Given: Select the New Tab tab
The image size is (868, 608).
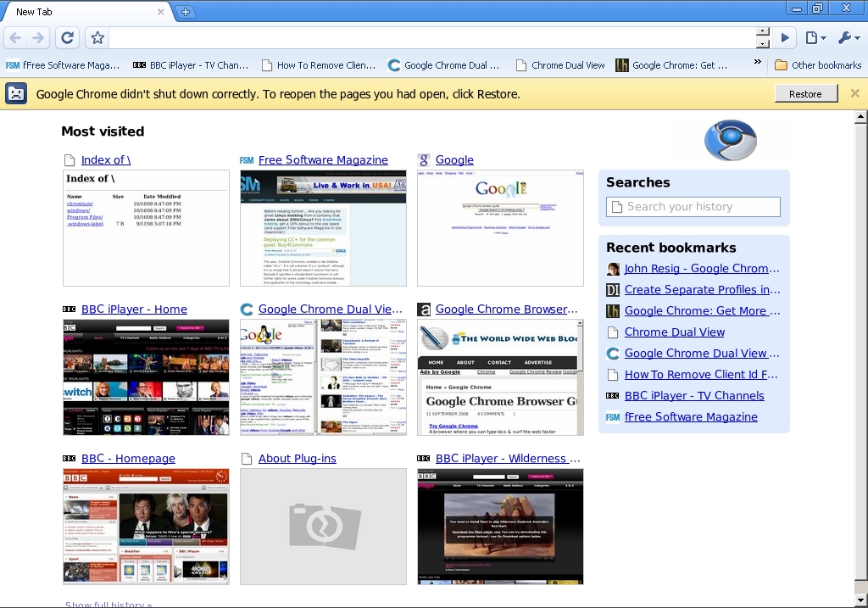Looking at the screenshot, I should [x=88, y=12].
